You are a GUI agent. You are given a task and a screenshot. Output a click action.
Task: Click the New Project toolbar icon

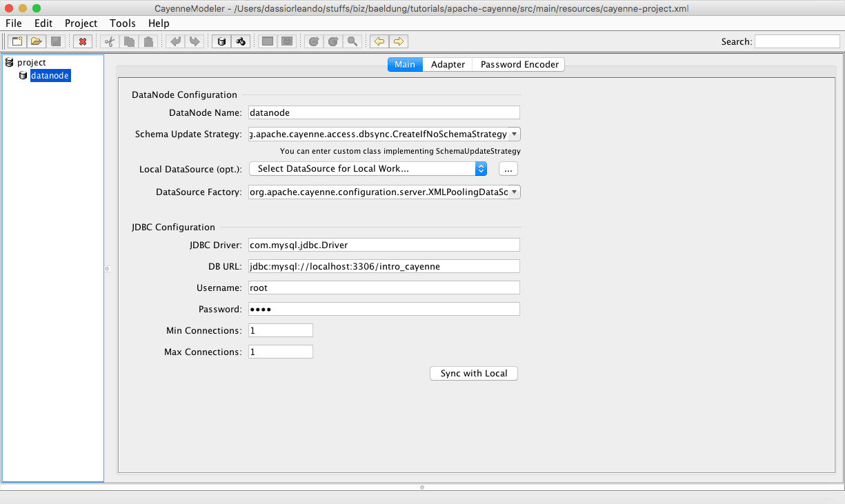pos(17,41)
